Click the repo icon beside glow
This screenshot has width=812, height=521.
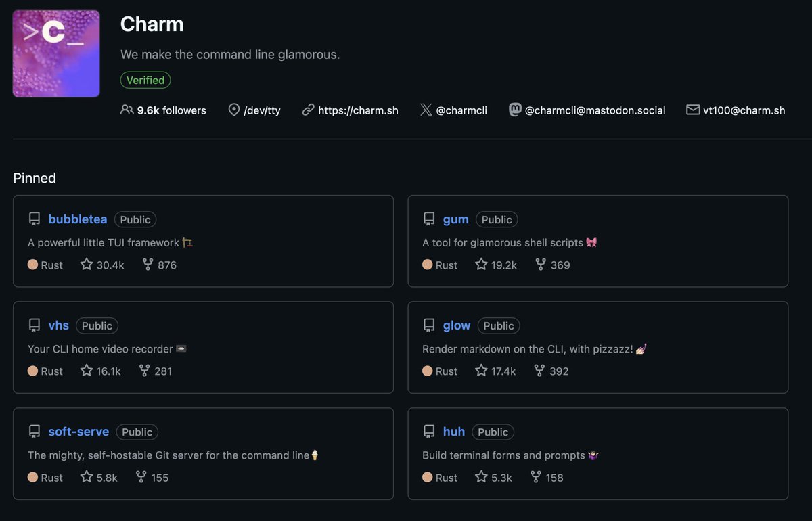428,325
